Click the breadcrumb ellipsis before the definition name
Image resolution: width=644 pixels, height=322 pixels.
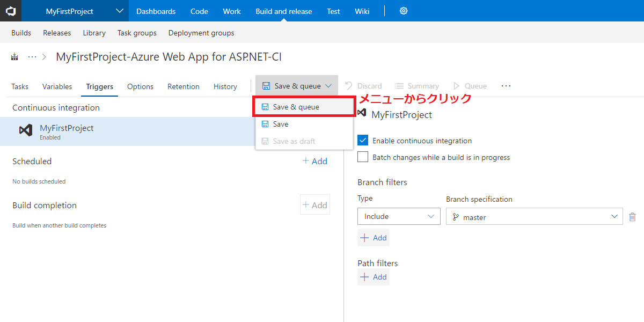click(x=32, y=57)
